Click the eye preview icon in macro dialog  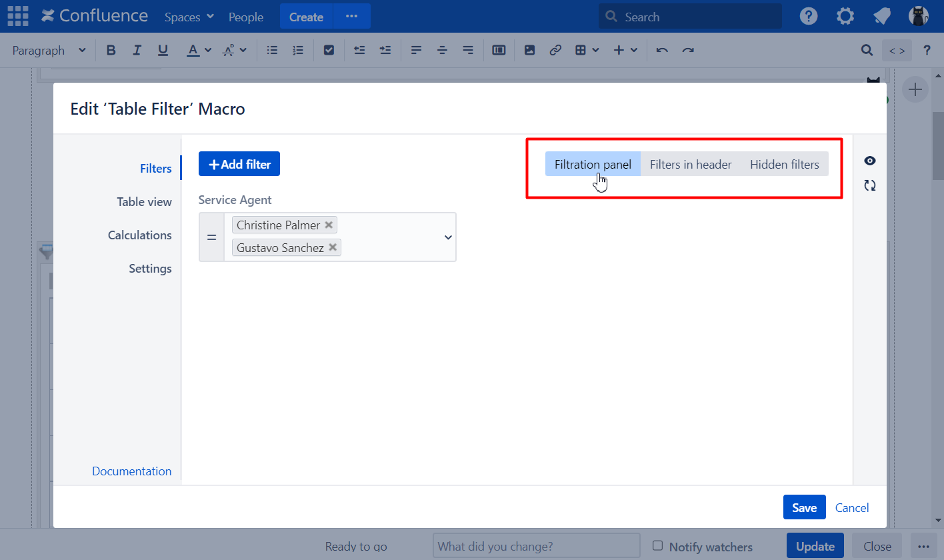(869, 161)
